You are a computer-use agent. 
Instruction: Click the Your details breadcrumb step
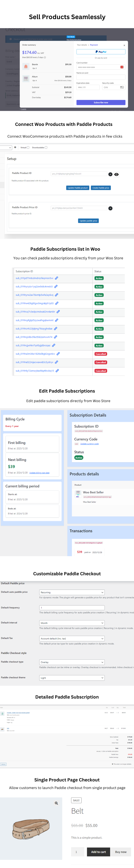(x=82, y=45)
